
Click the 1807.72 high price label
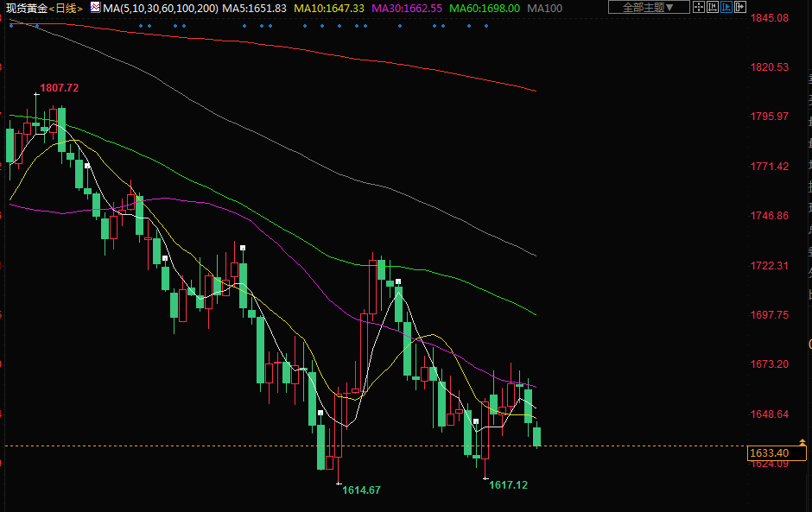click(60, 88)
